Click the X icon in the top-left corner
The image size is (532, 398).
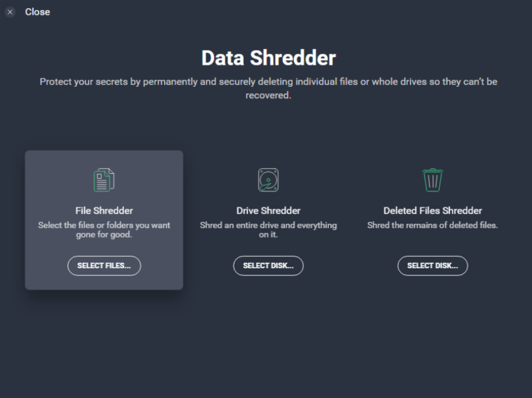(9, 11)
